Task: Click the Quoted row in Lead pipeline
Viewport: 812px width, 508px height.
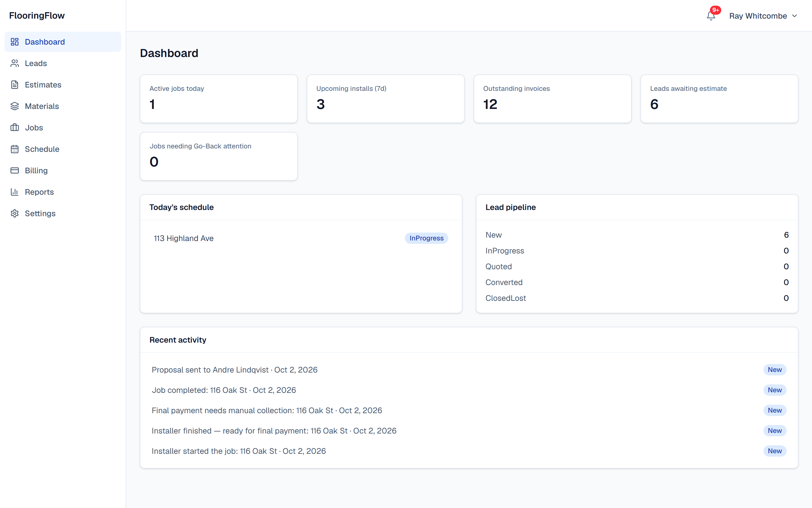Action: tap(637, 266)
